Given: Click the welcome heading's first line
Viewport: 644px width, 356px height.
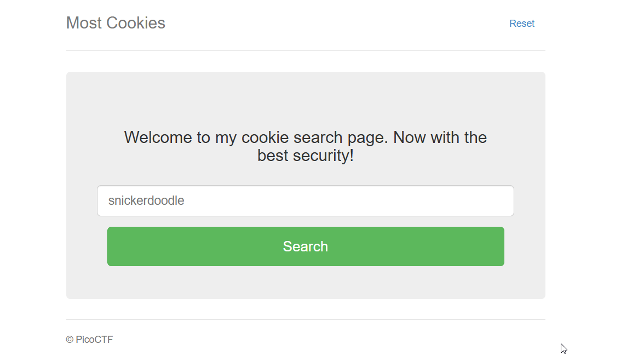Looking at the screenshot, I should point(305,137).
